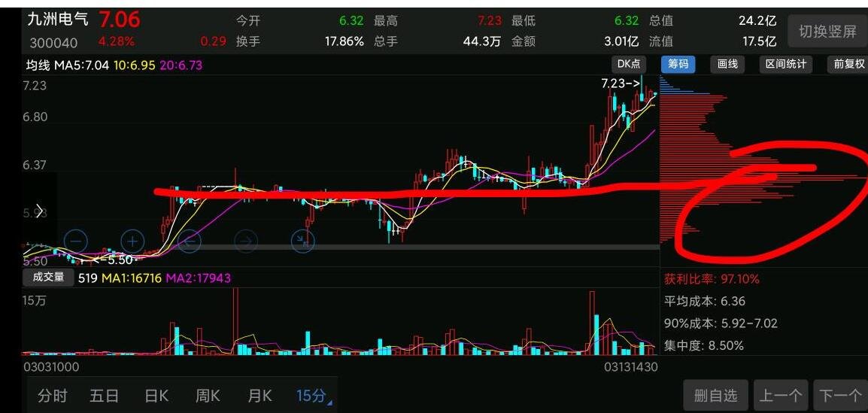Click the <-5.50 low price marker
The height and width of the screenshot is (413, 868).
click(112, 260)
